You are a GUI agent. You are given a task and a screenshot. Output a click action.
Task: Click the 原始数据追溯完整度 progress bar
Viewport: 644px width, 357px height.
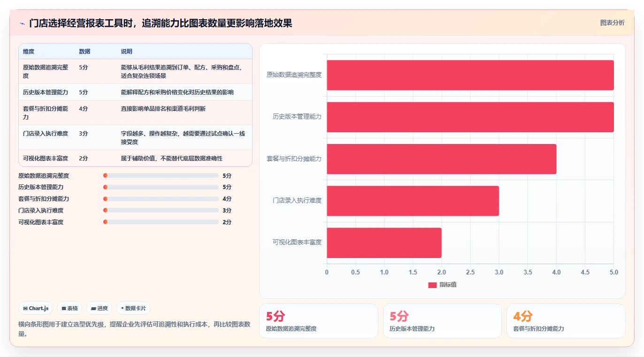point(161,175)
